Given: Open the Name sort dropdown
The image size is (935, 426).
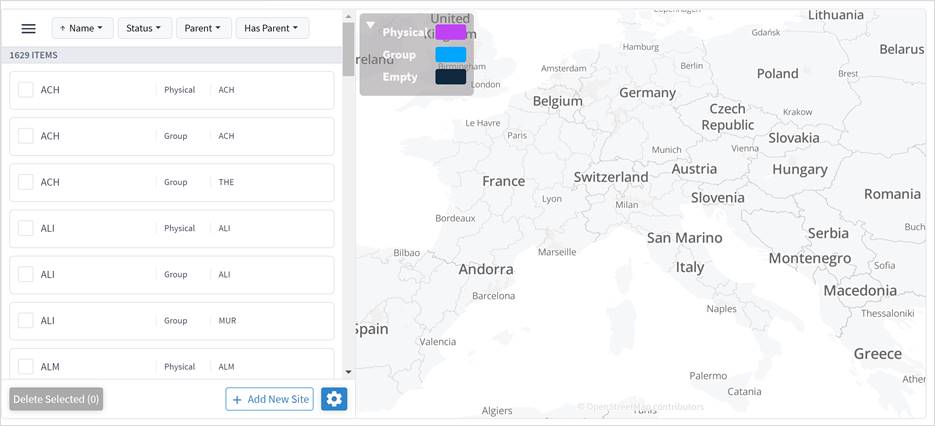Looking at the screenshot, I should pos(82,28).
